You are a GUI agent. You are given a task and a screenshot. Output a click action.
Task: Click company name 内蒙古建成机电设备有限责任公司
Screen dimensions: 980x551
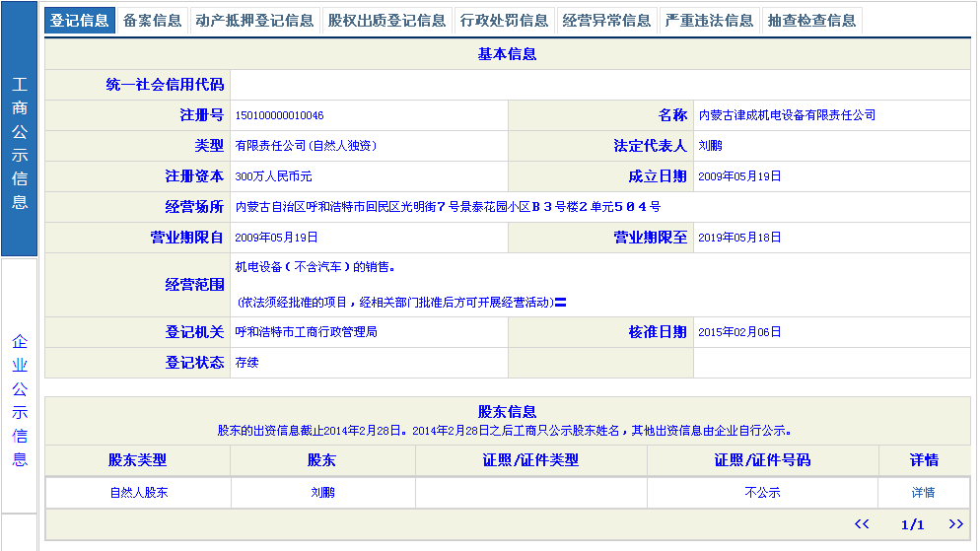(787, 115)
